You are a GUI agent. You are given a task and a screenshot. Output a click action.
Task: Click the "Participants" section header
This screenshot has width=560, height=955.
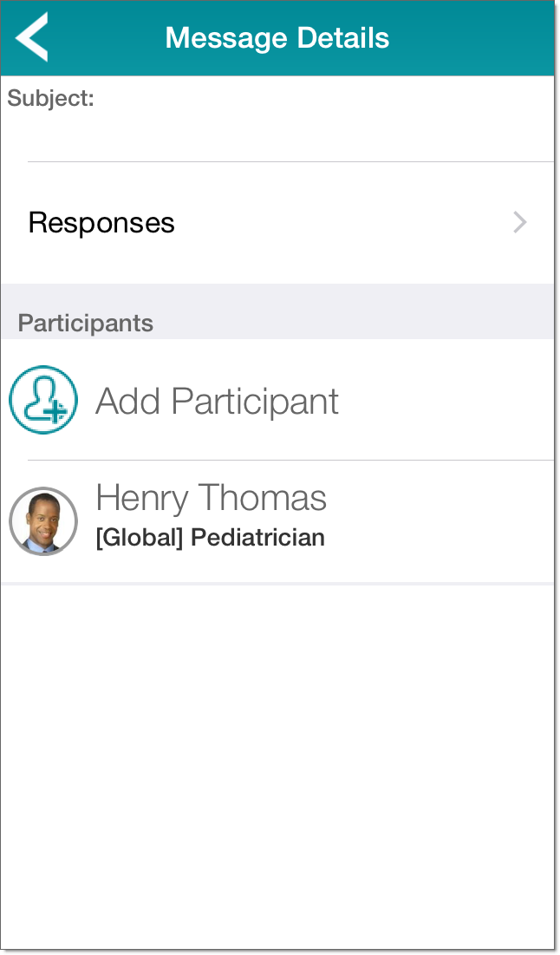[x=86, y=324]
